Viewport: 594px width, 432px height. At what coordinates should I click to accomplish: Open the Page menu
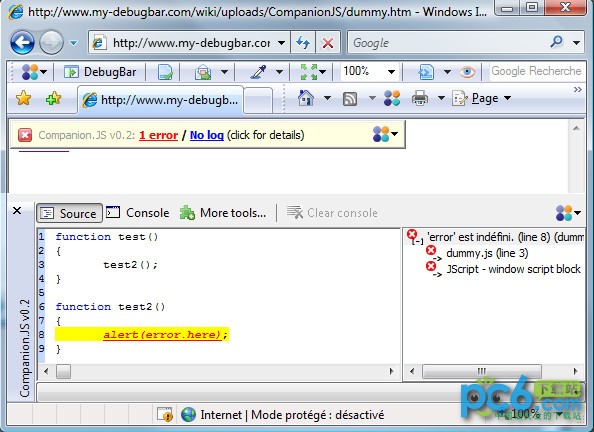click(481, 99)
